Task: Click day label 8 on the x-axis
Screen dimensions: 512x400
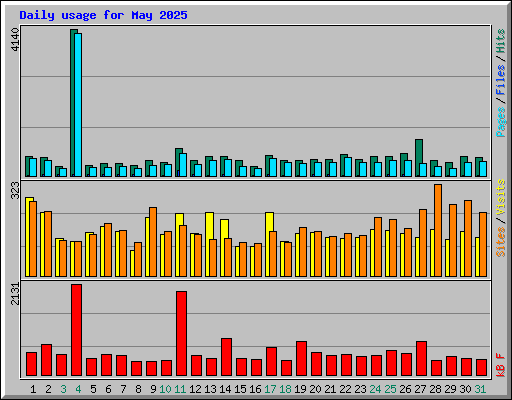Action: coord(138,389)
